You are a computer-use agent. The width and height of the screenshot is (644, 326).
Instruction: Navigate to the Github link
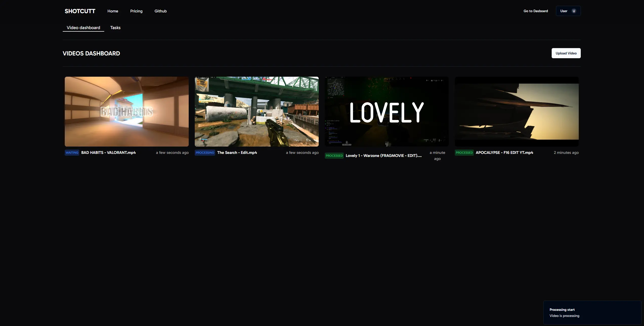(x=161, y=11)
